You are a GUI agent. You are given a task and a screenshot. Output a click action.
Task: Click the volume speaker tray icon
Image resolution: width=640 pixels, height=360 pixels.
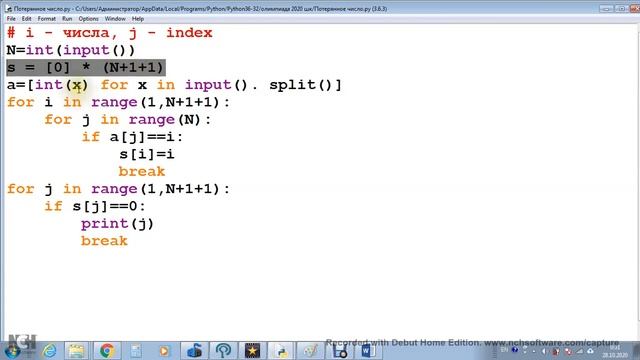point(544,351)
